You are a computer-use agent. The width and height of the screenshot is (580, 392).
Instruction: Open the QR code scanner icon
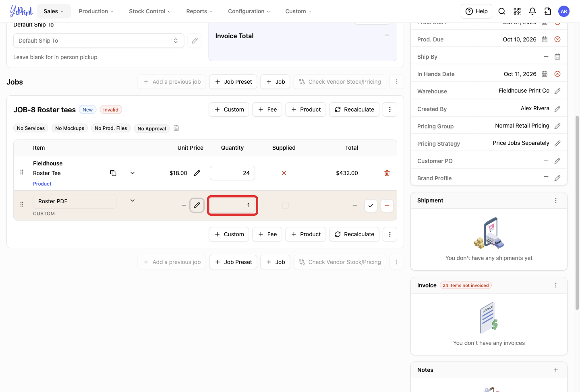coord(517,11)
